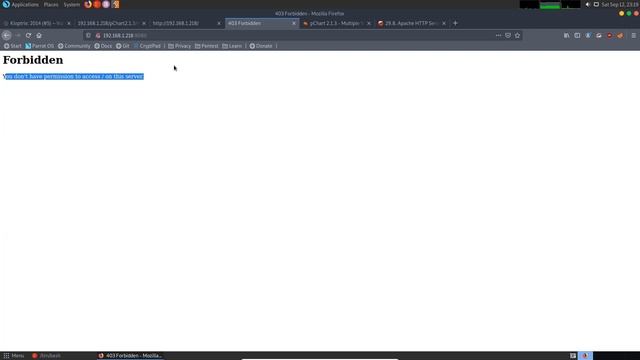Click the volume speaker icon in panel

(x=588, y=4)
